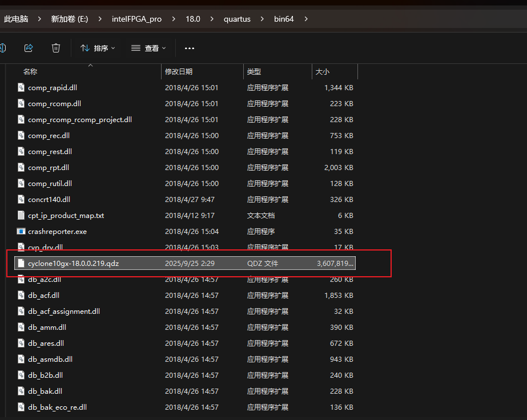
Task: Select the db_amm.dll file icon
Action: click(x=21, y=327)
